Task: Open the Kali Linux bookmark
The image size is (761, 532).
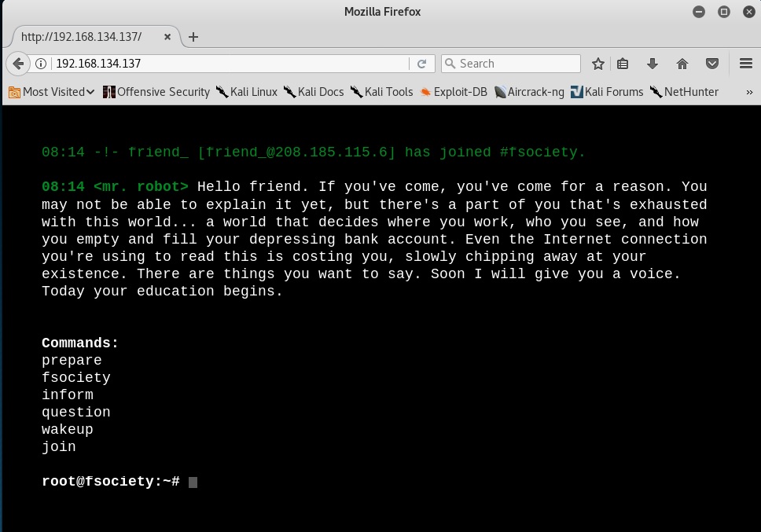Action: 246,92
